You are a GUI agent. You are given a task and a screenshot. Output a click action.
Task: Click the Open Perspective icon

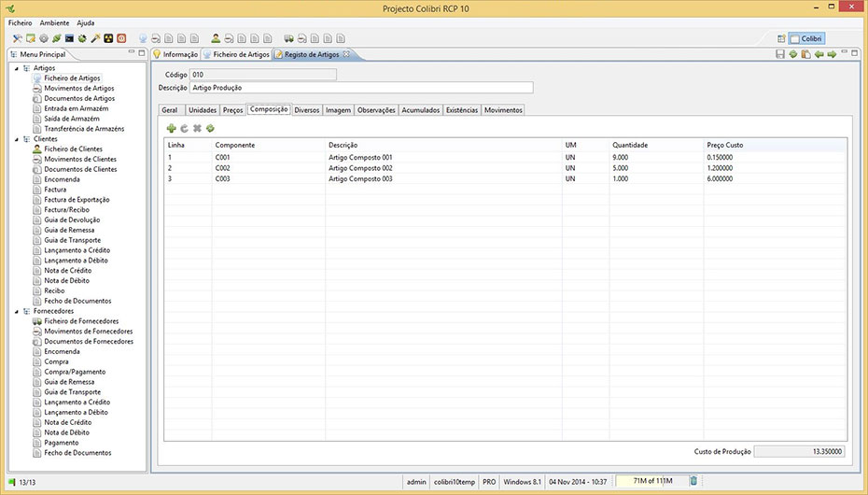tap(780, 38)
